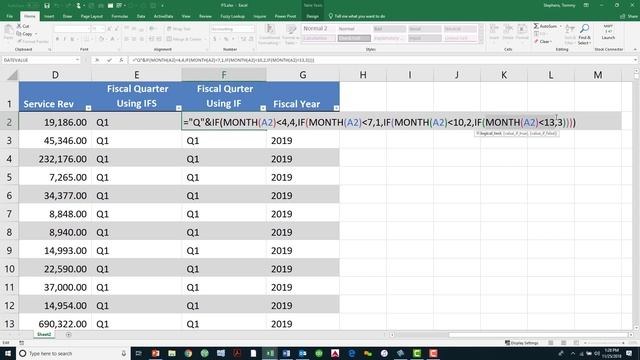Click the Cortana microphone icon
The height and width of the screenshot is (360, 640).
[x=124, y=353]
